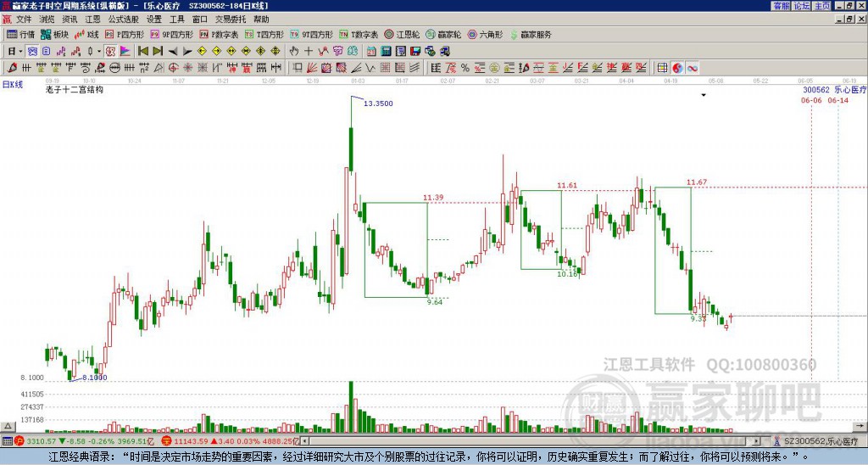
Task: Open the P四方形 tool
Action: pos(125,34)
